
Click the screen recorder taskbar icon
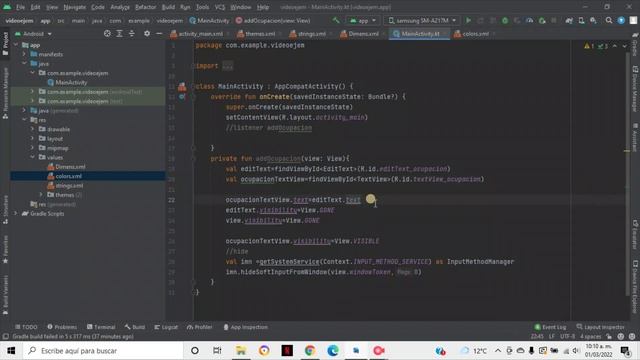379,351
